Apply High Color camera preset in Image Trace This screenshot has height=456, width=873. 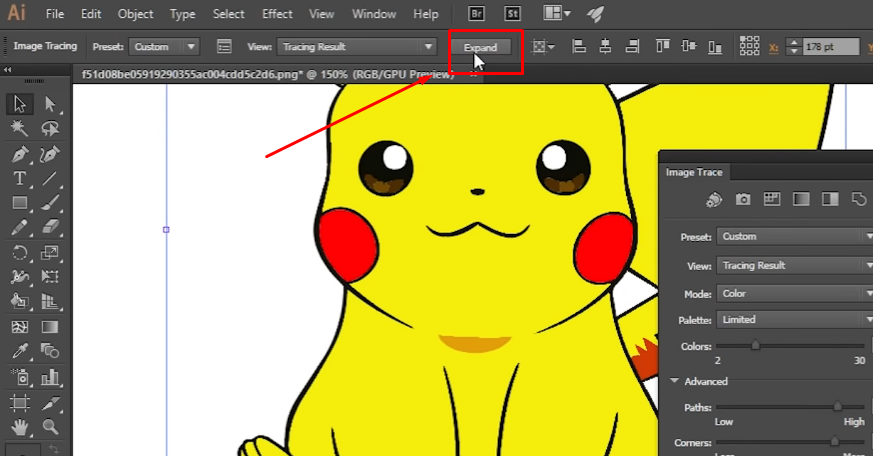743,199
